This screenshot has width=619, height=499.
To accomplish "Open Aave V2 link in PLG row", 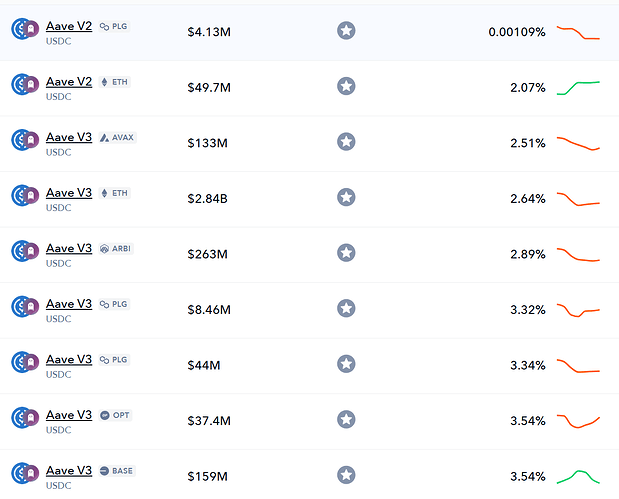I will click(69, 26).
